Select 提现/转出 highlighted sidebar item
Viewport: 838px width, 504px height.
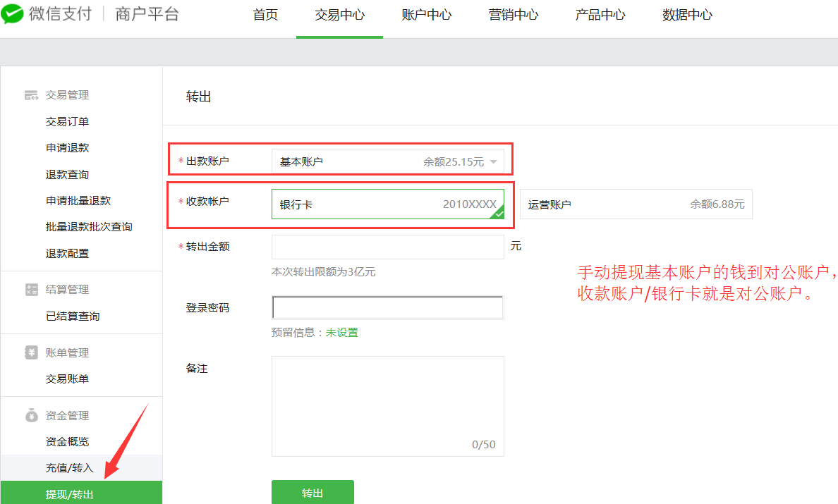point(81,493)
